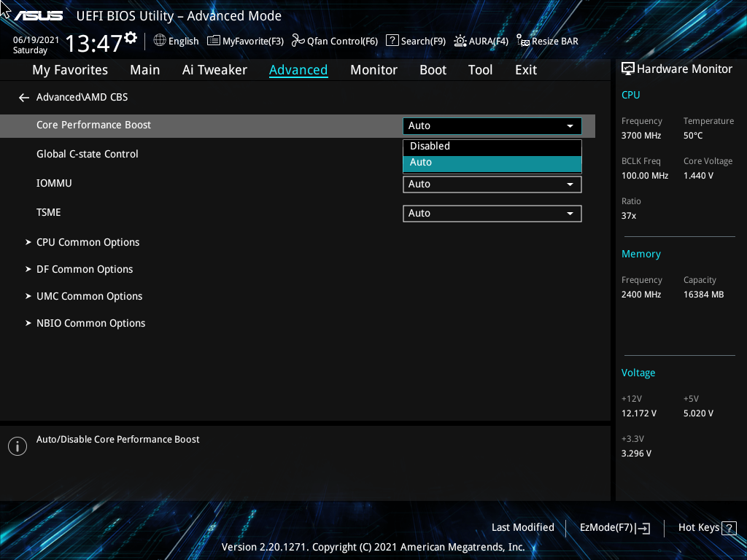The image size is (747, 560).
Task: Switch to the Boot tab
Action: pyautogui.click(x=433, y=69)
